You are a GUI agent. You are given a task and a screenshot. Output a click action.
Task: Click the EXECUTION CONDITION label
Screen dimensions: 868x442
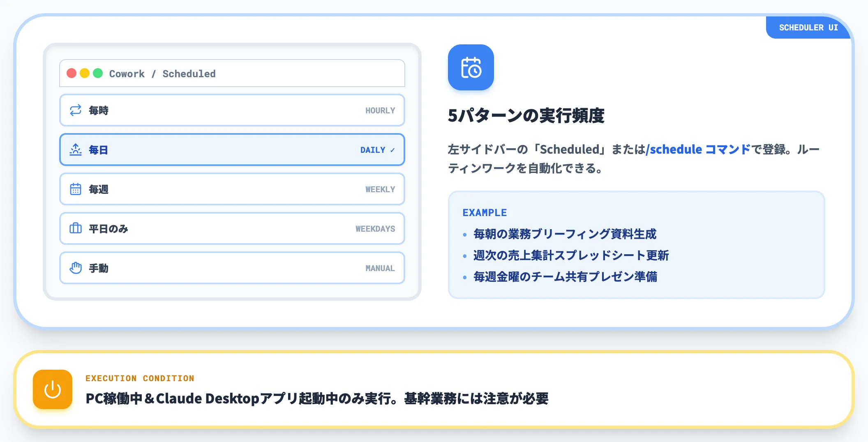tap(140, 378)
